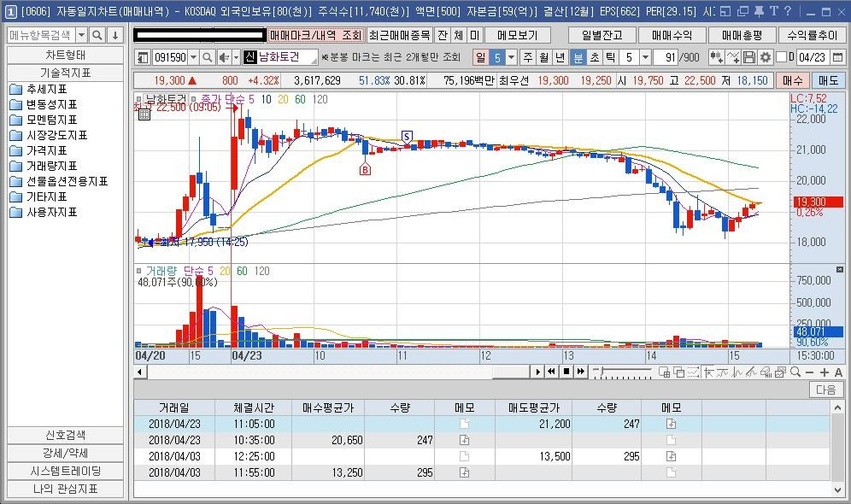
Task: Open the menu search dropdown arrow
Action: (x=81, y=35)
